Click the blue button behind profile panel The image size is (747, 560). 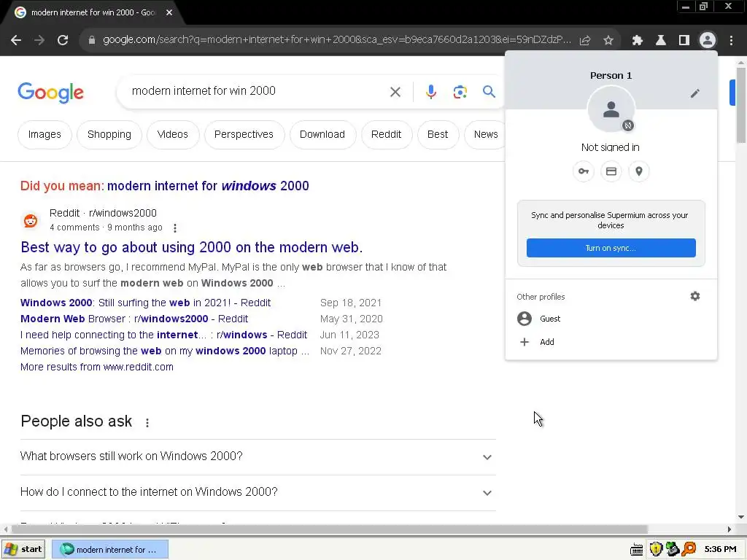(x=732, y=93)
